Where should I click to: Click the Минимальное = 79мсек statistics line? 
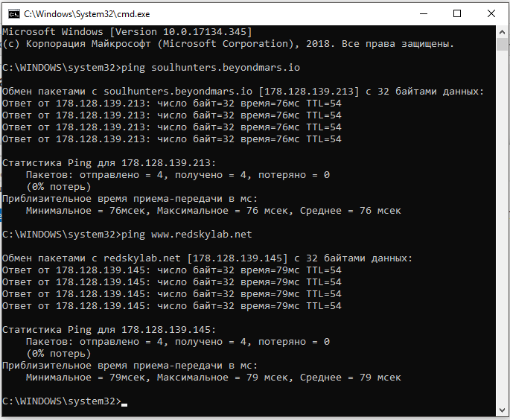point(214,378)
